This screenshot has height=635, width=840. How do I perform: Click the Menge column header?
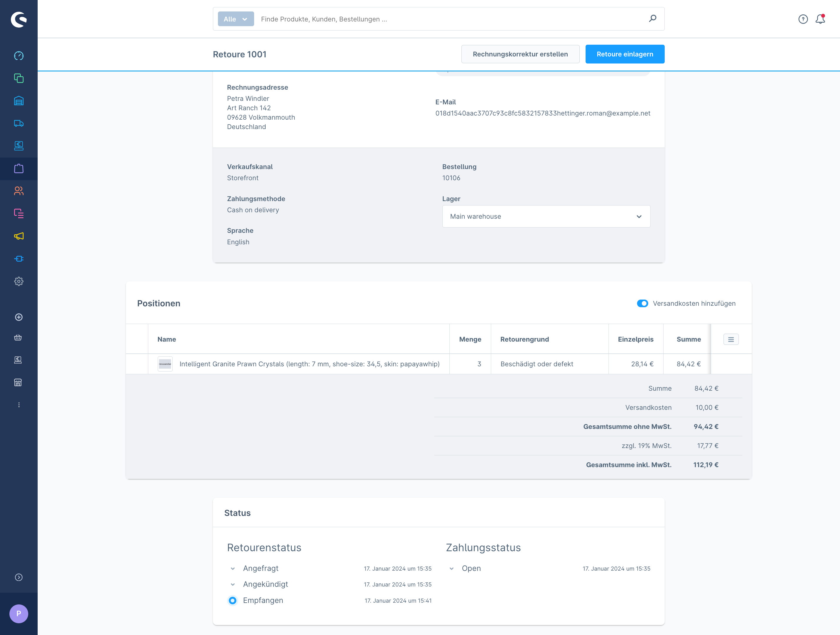[470, 339]
